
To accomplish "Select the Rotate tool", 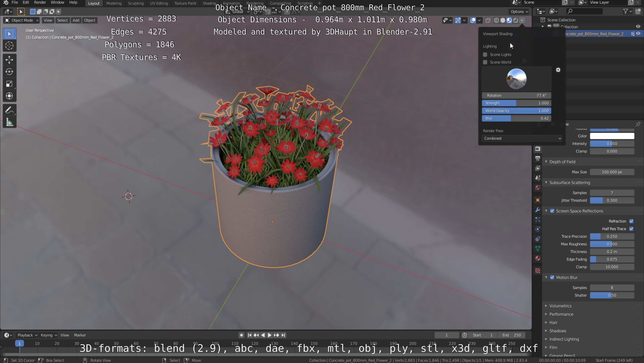I will [x=9, y=72].
